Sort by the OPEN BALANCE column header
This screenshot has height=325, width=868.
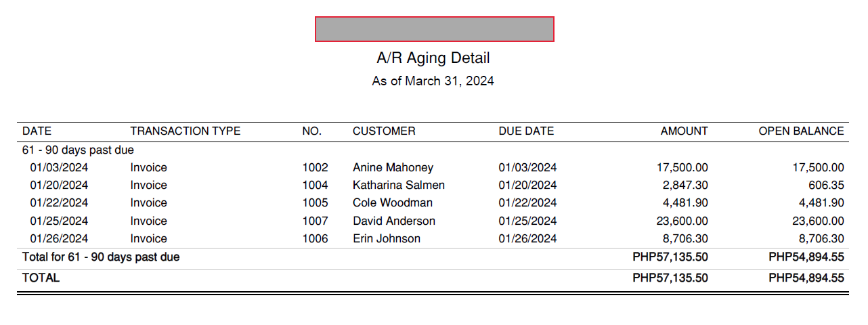coord(801,131)
